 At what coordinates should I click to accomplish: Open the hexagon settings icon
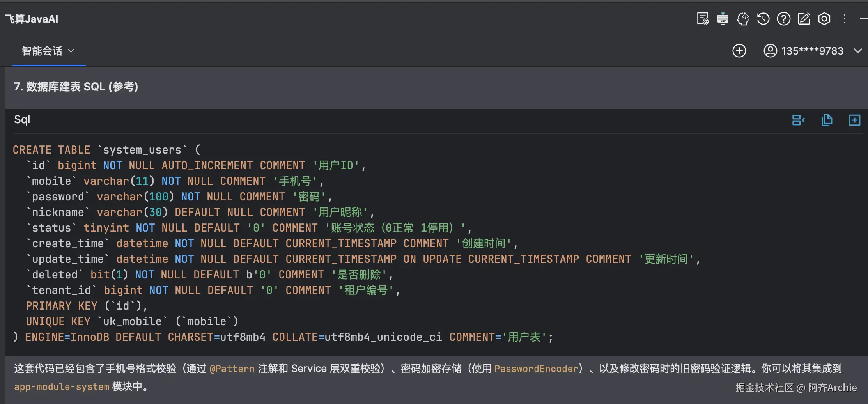[824, 19]
